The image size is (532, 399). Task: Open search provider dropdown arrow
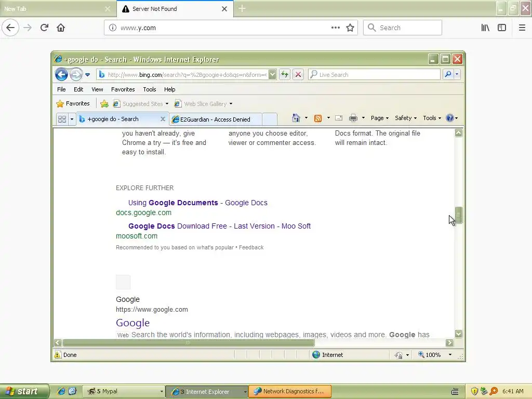pyautogui.click(x=457, y=74)
